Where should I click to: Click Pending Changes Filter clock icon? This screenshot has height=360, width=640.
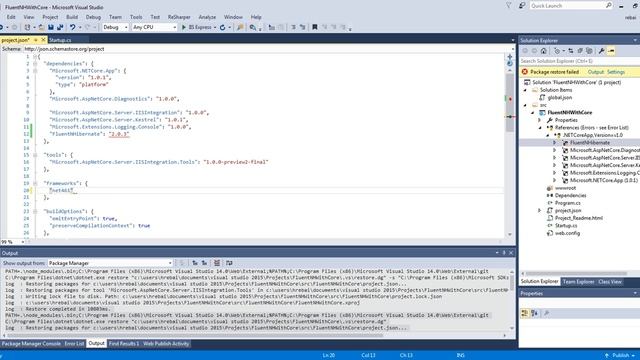[x=557, y=51]
